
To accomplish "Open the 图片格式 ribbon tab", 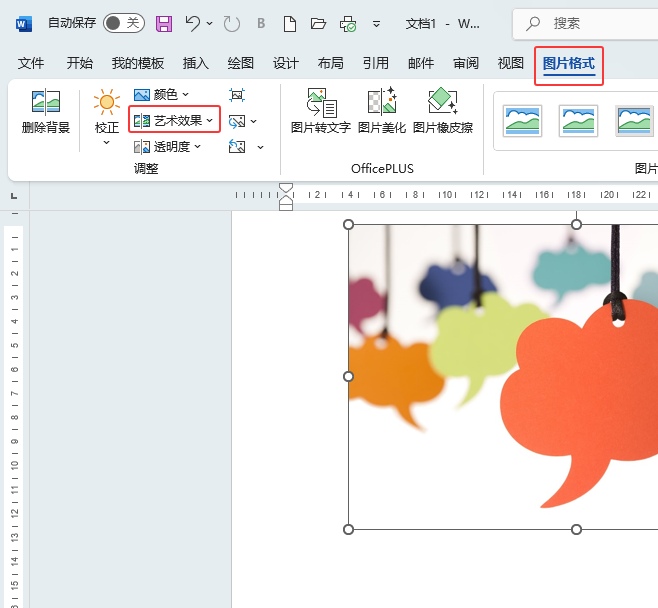I will [568, 64].
